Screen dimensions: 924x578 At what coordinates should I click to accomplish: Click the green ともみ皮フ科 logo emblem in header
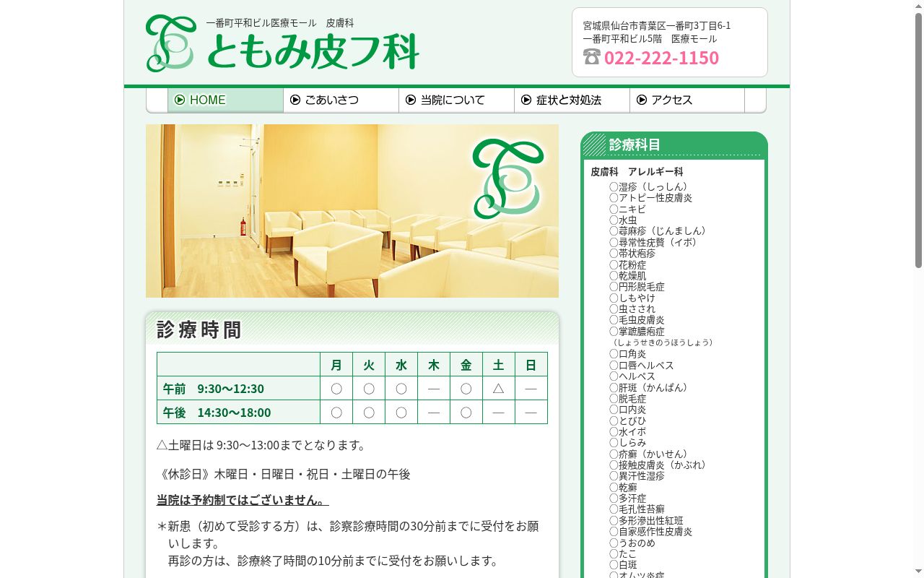click(170, 43)
